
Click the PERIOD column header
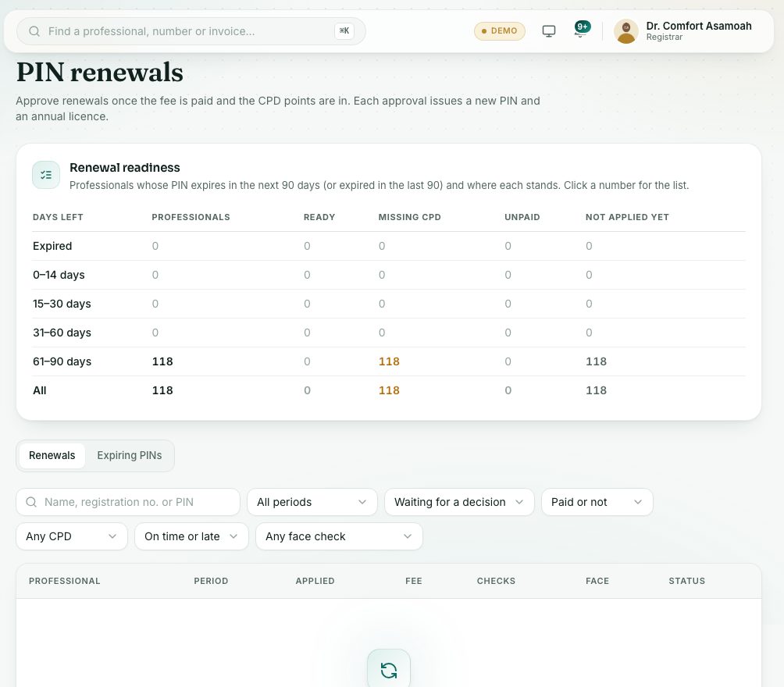coord(211,581)
